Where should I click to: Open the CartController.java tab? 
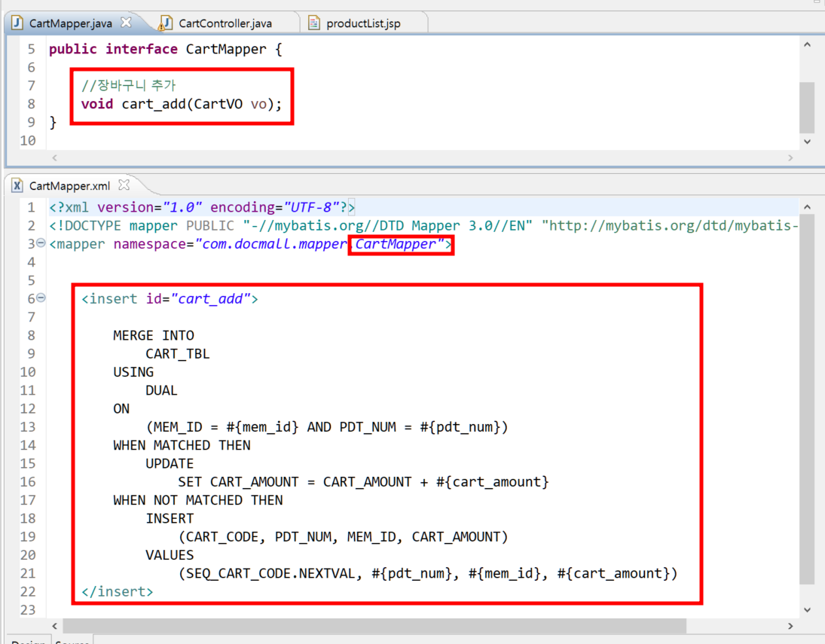click(x=225, y=23)
